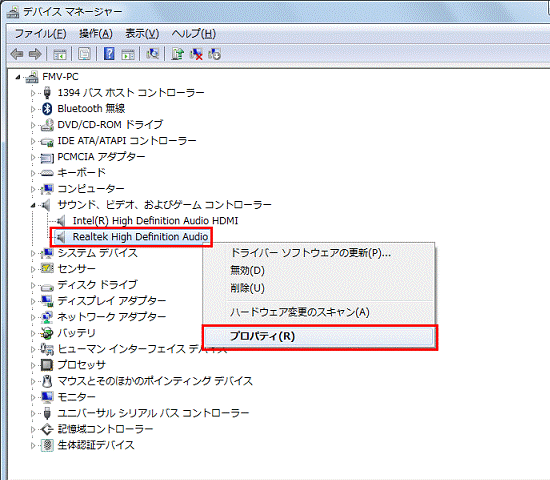550x480 pixels.
Task: Click the センサー category icon
Action: [x=47, y=268]
